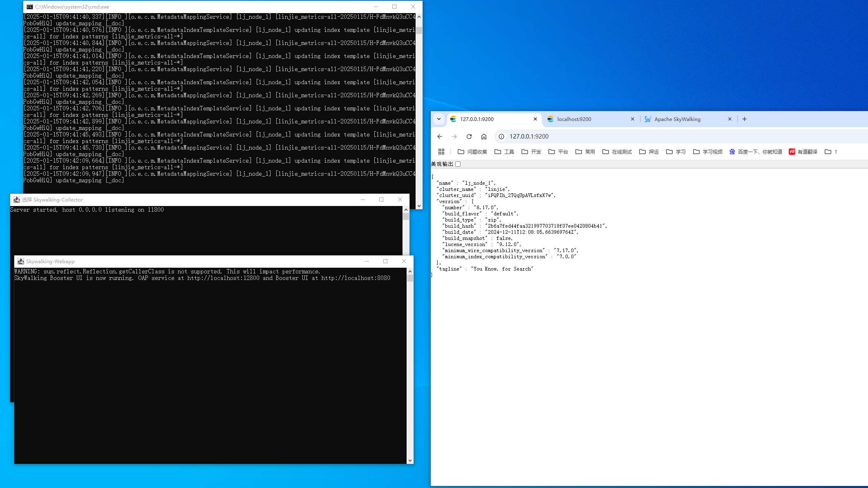Close the Apache SkyWalking tab
Viewport: 868px width, 488px height.
point(730,119)
